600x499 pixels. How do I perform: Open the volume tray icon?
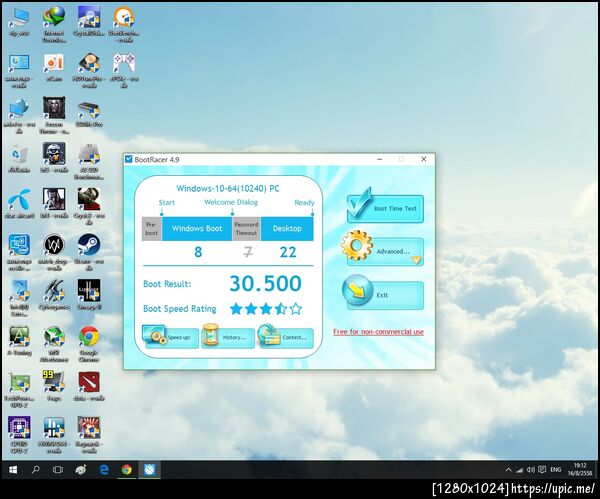(x=530, y=470)
